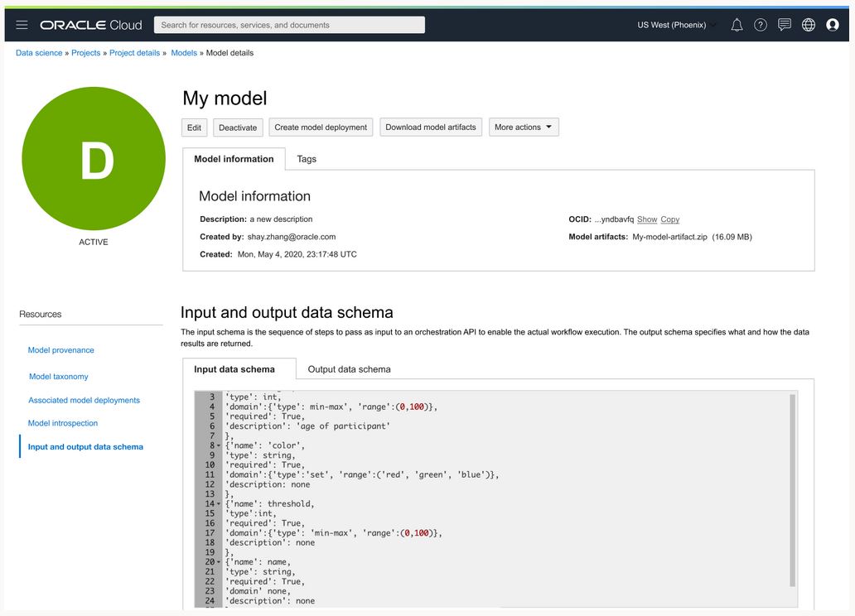Click the search resources input field

(x=288, y=25)
